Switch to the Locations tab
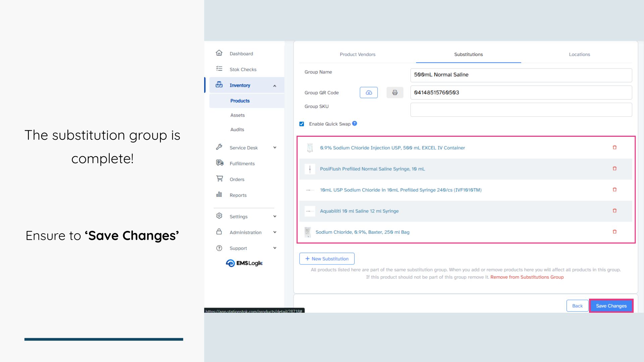This screenshot has height=362, width=644. [579, 54]
